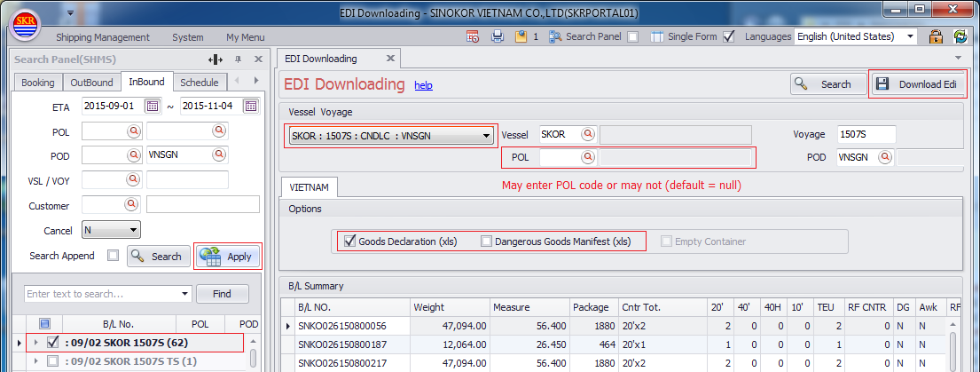Toggle Dangerous Goods Manifest (xls) checkbox

(486, 241)
